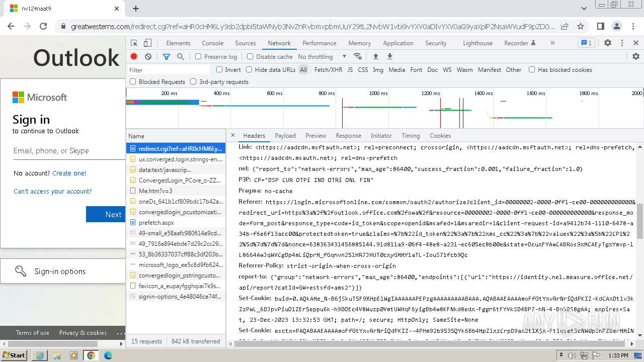View the request Cookies tab
Image resolution: width=644 pixels, height=362 pixels.
coord(440,136)
